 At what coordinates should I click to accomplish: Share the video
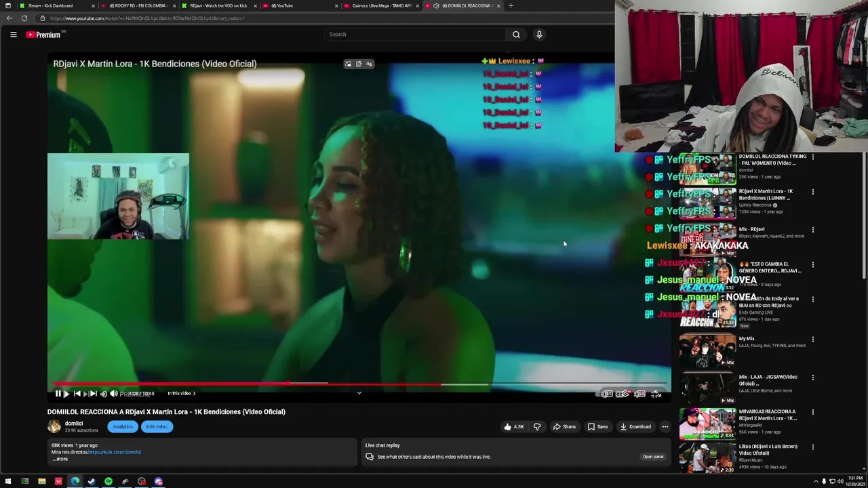[564, 426]
